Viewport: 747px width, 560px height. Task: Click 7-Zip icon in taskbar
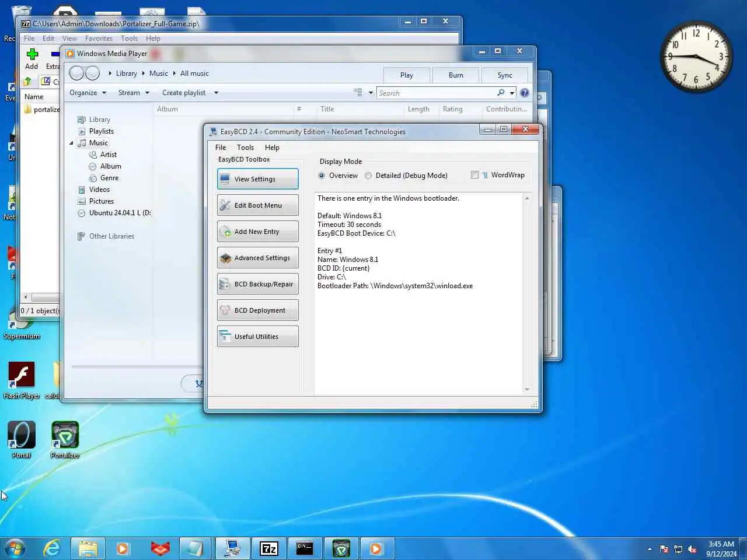pos(268,548)
